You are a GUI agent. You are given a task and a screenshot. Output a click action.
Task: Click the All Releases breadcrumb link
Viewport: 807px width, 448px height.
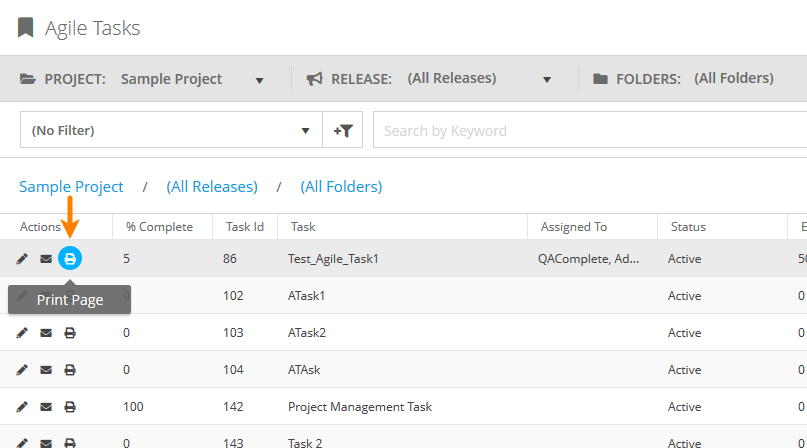pyautogui.click(x=212, y=187)
